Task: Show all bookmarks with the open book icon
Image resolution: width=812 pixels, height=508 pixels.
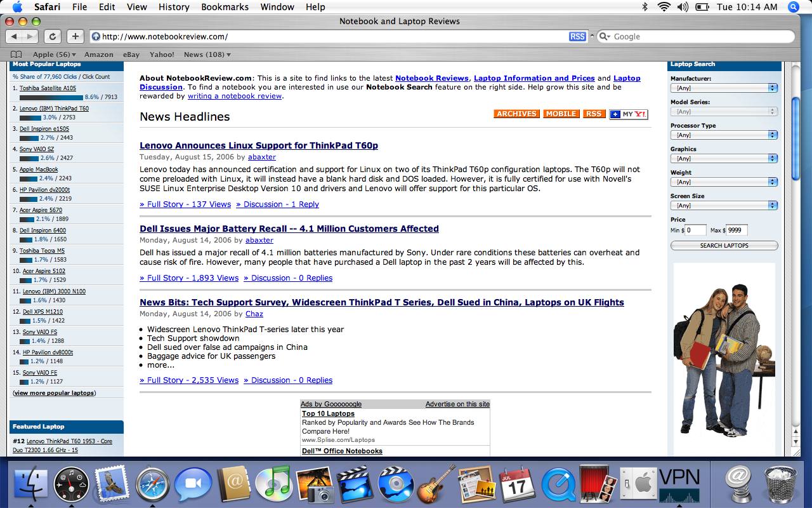Action: pos(16,55)
